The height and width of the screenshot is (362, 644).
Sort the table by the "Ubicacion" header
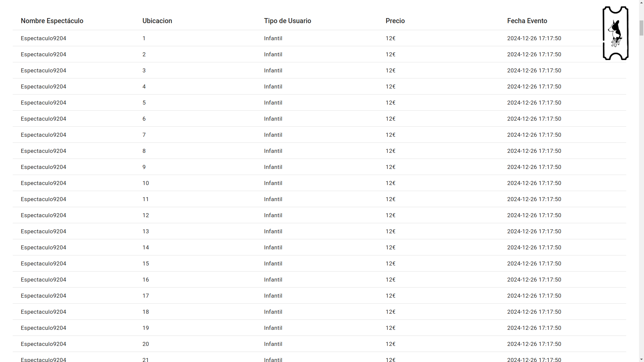[157, 21]
